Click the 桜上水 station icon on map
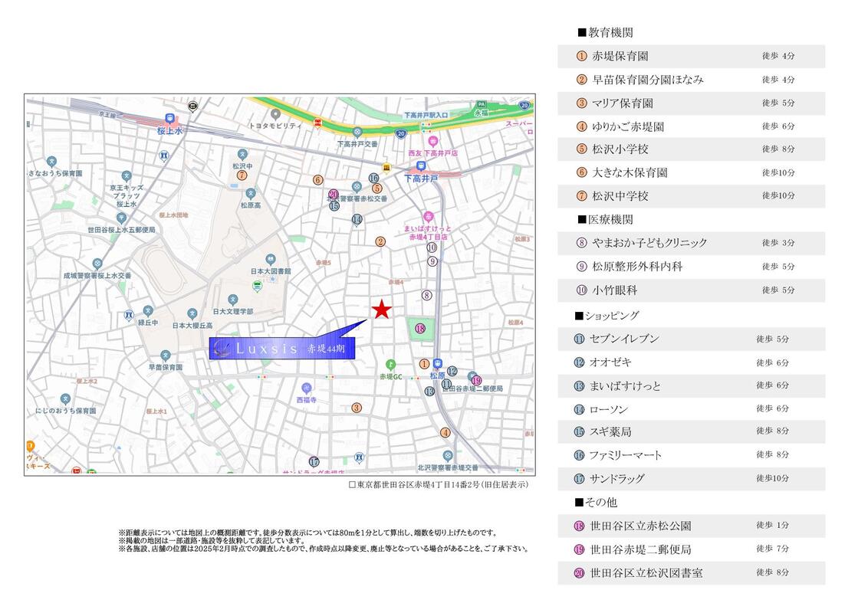 [169, 119]
